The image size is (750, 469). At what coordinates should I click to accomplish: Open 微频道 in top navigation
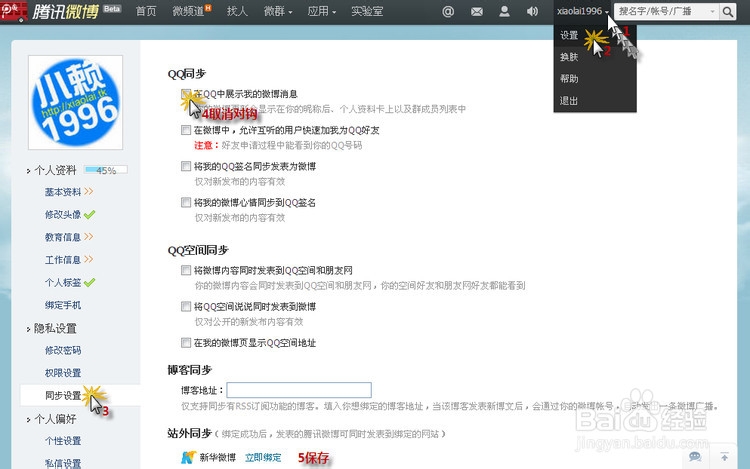pos(188,11)
